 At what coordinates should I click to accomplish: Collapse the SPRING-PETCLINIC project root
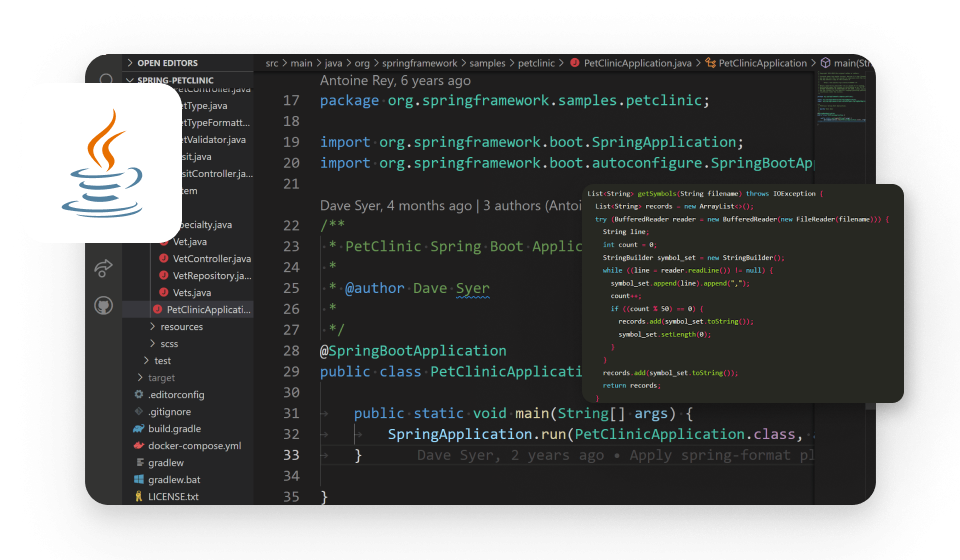(x=175, y=79)
